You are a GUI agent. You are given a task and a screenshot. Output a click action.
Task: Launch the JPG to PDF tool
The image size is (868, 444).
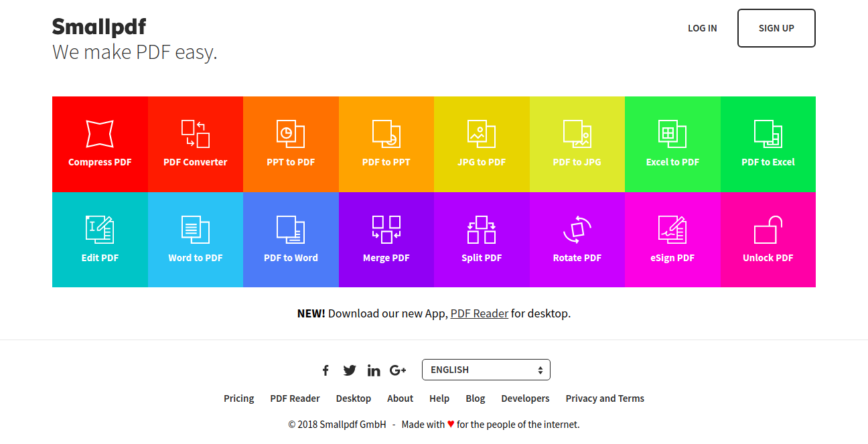tap(482, 144)
